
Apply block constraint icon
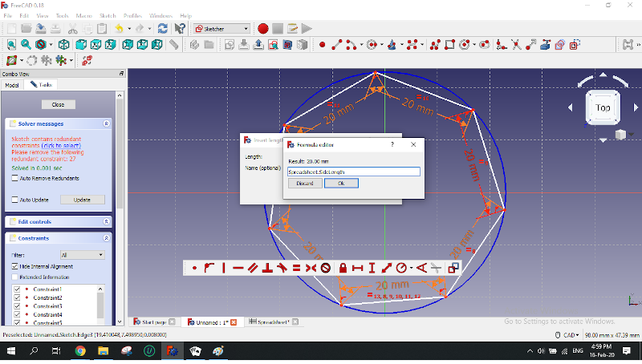click(x=326, y=268)
